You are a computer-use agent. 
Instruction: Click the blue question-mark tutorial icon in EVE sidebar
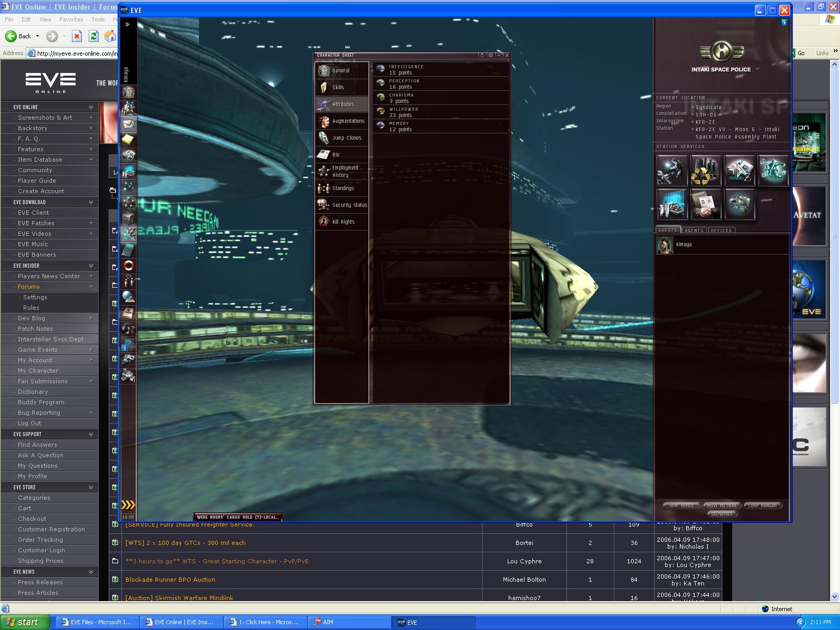point(129,344)
